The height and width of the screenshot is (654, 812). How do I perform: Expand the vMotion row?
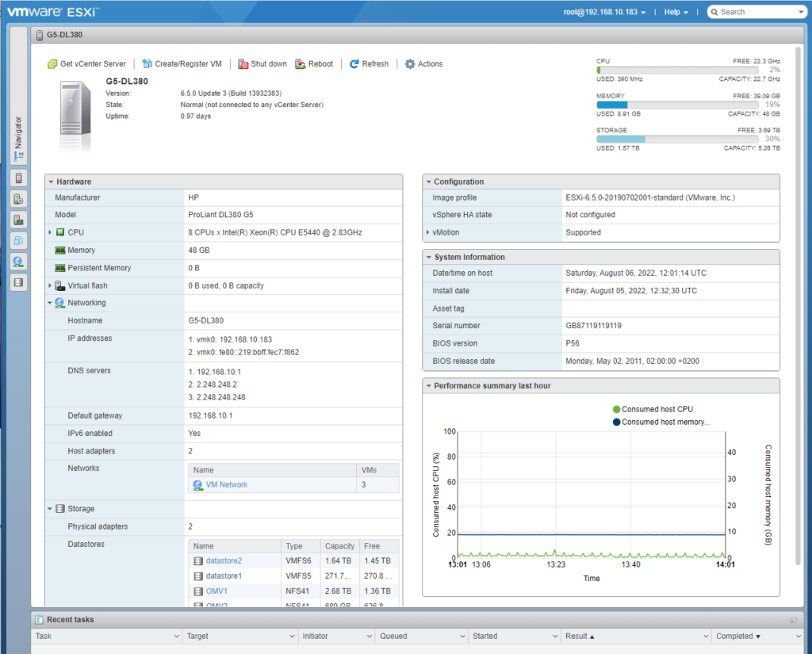click(427, 232)
